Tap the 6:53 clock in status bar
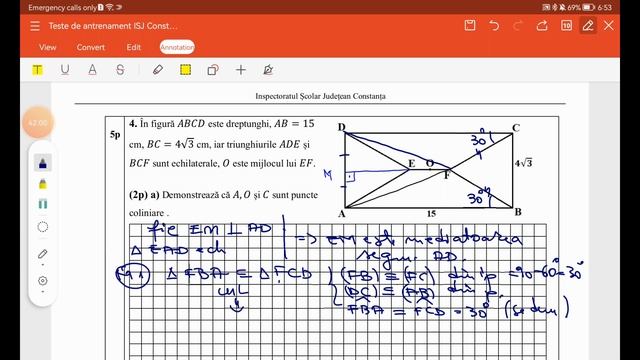Image resolution: width=640 pixels, height=360 pixels. [x=604, y=7]
